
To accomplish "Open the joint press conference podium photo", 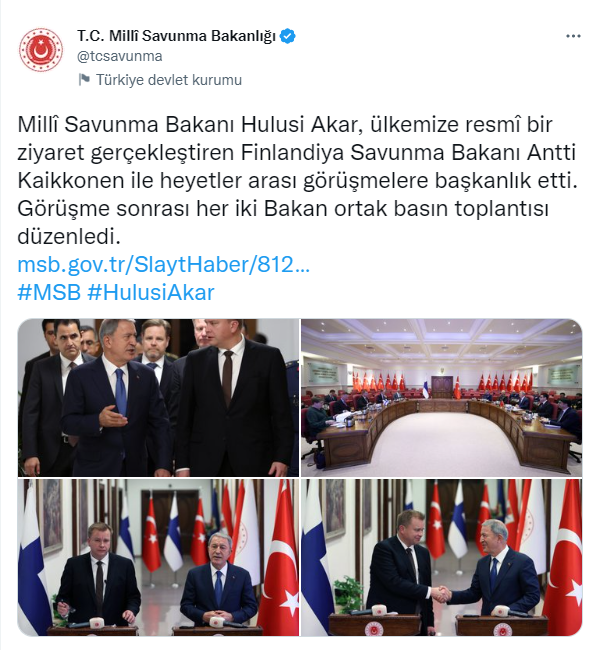I will 158,557.
